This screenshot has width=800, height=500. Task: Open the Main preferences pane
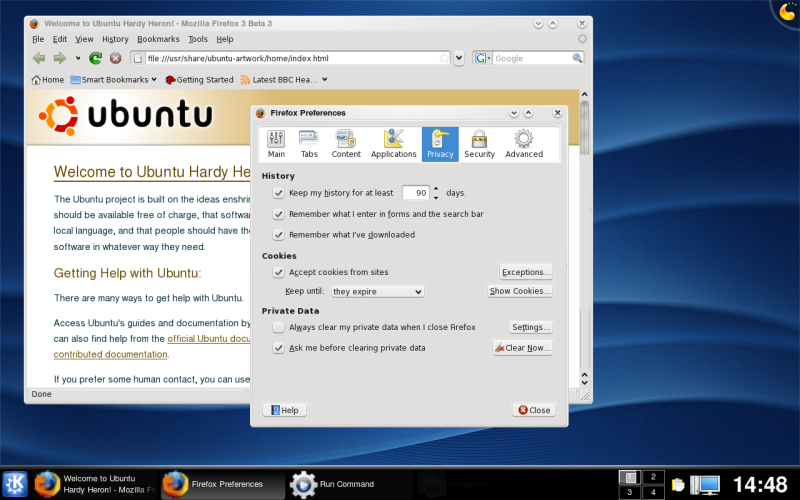pyautogui.click(x=276, y=144)
